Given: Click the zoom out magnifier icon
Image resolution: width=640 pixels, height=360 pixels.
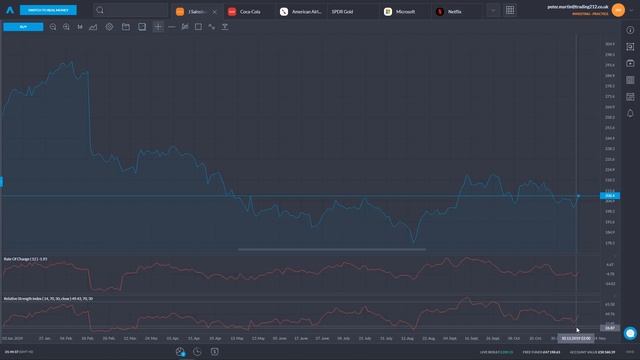Looking at the screenshot, I should point(53,27).
